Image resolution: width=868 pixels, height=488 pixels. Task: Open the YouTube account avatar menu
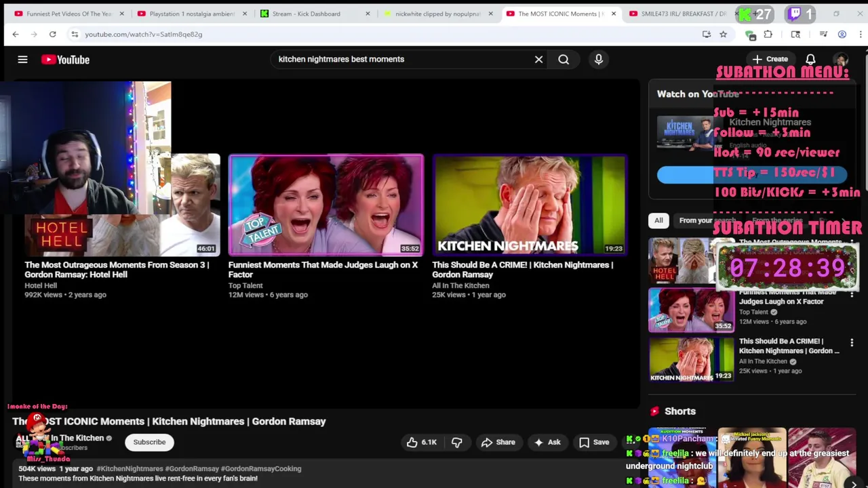(841, 59)
